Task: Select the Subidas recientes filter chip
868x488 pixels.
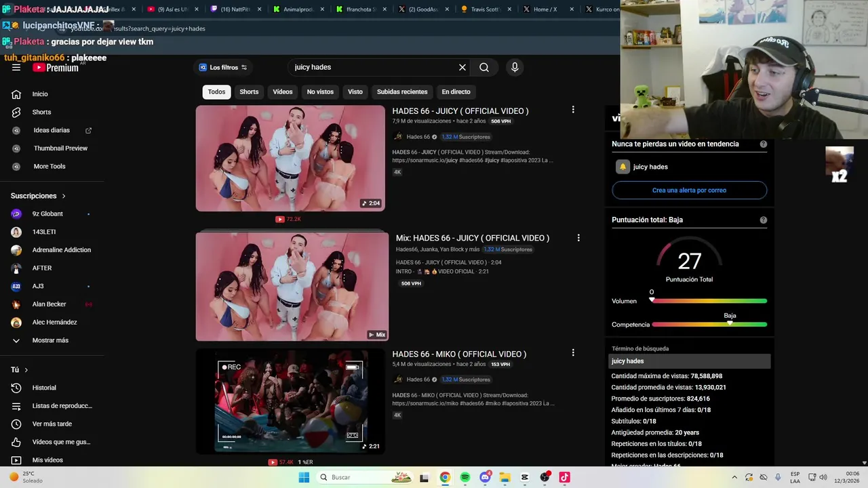Action: click(402, 91)
